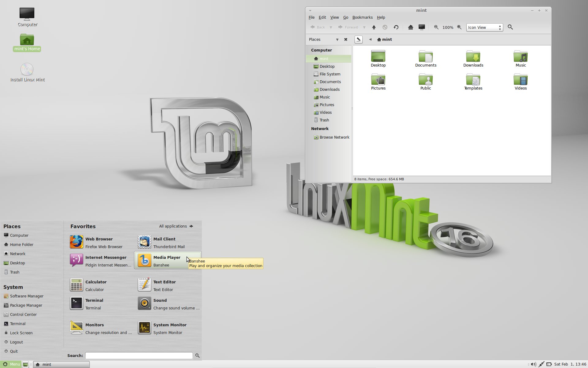This screenshot has width=588, height=368.
Task: Click the Menu button on the panel
Action: [11, 364]
